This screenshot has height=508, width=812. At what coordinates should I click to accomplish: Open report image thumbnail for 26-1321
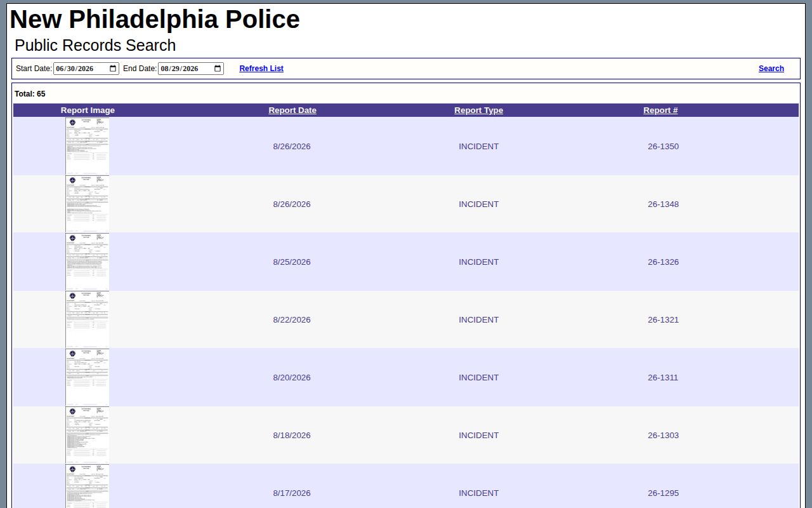tap(88, 319)
